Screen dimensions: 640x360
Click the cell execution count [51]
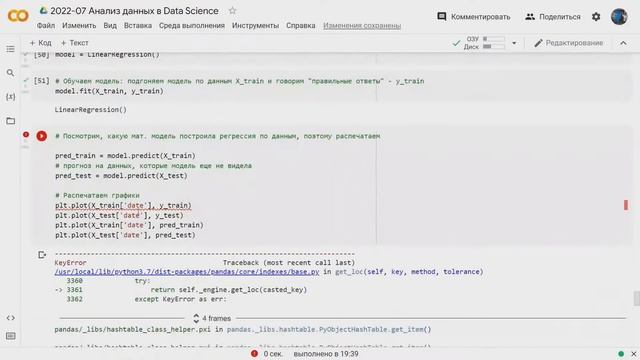tap(41, 81)
